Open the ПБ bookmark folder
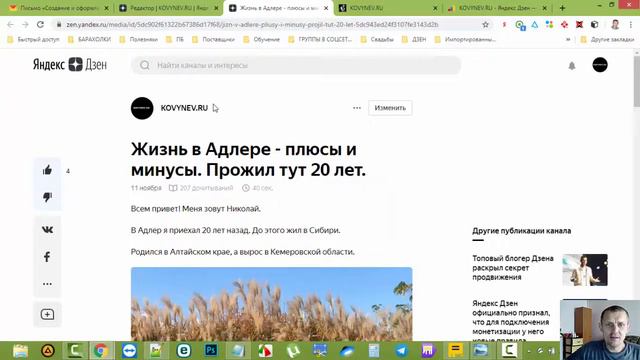The width and height of the screenshot is (640, 360). coord(175,40)
